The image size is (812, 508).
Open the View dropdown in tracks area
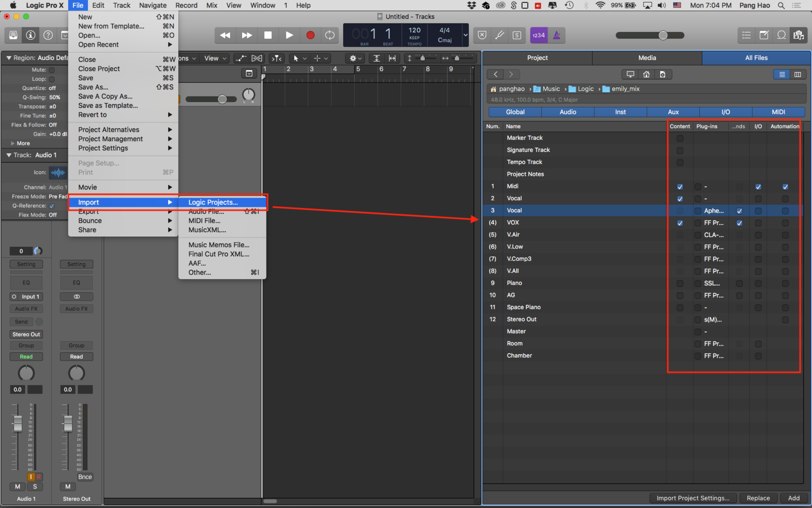coord(215,58)
